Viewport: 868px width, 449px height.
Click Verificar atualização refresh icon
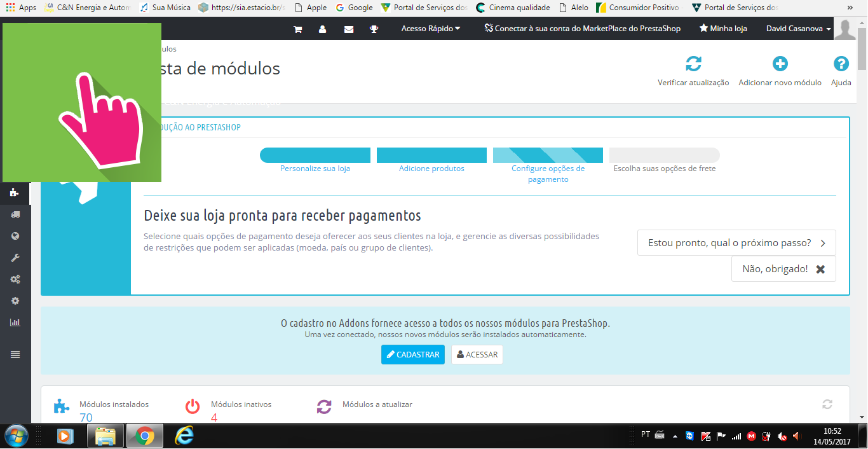point(693,64)
